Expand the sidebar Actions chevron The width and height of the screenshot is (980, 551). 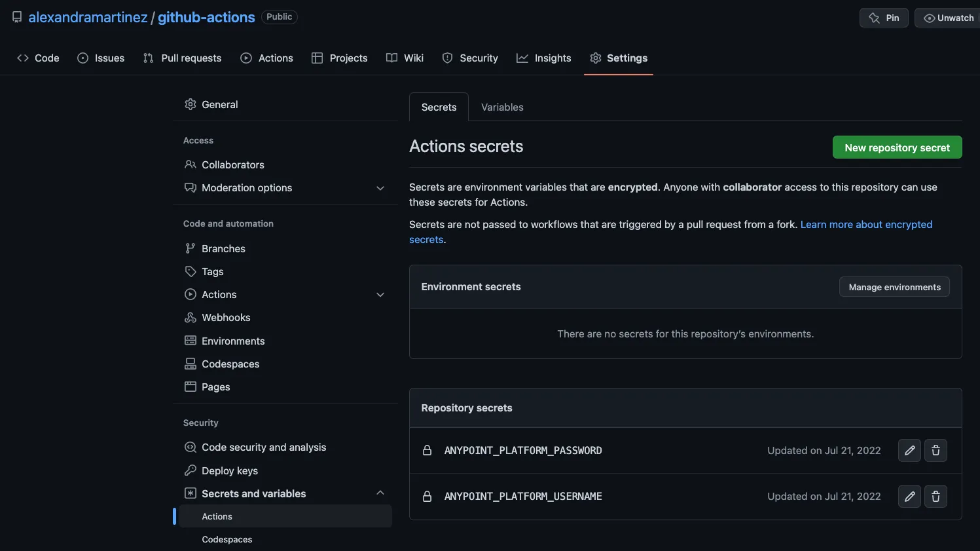(380, 295)
